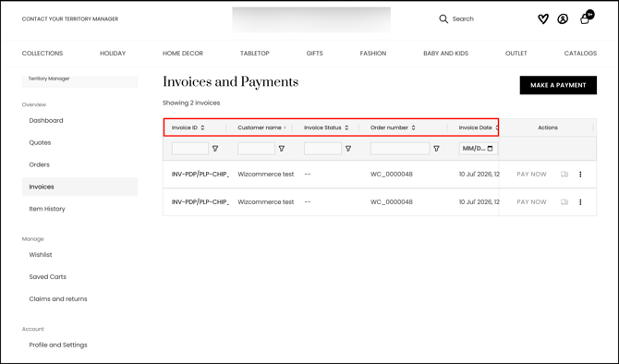Go to Orders in the sidebar
This screenshot has height=364, width=619.
click(40, 164)
